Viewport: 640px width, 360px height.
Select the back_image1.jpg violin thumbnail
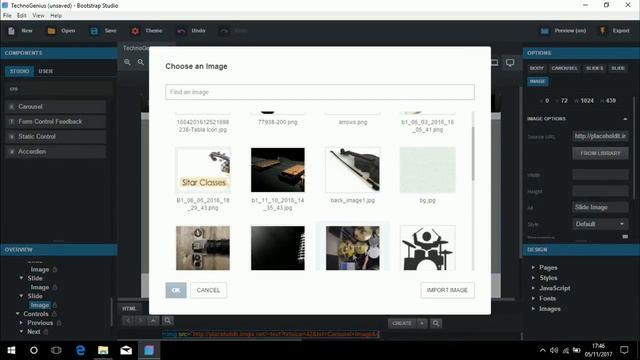tap(353, 170)
